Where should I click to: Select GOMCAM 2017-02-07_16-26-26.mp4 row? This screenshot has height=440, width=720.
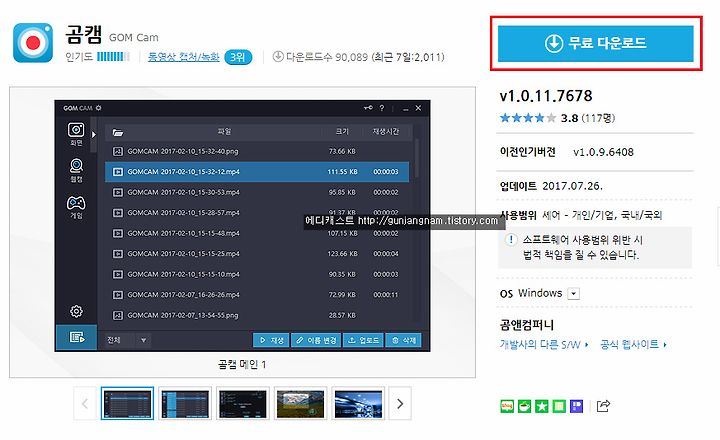[257, 295]
